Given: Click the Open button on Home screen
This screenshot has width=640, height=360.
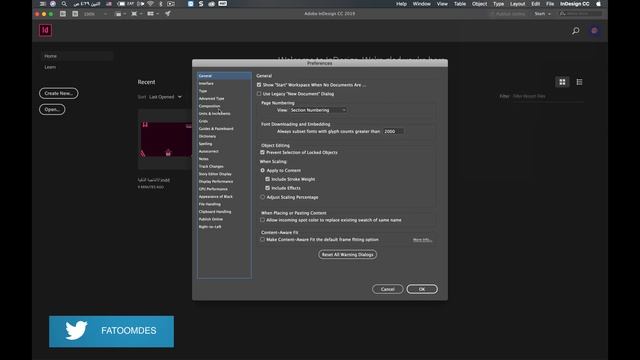Looking at the screenshot, I should tap(52, 109).
